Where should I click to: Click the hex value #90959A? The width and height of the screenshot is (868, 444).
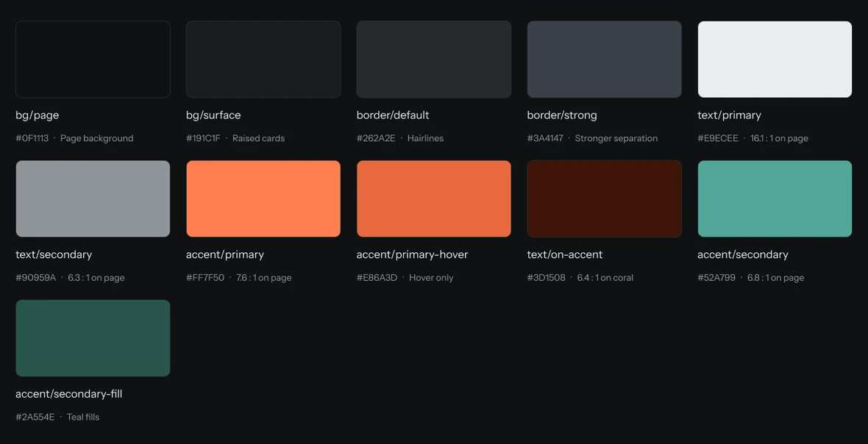(36, 278)
